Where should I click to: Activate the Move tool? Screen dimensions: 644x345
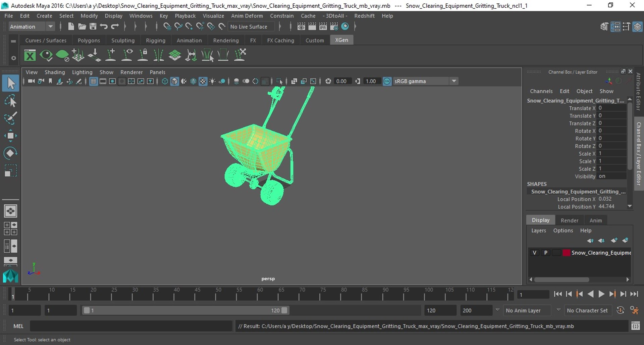[10, 136]
